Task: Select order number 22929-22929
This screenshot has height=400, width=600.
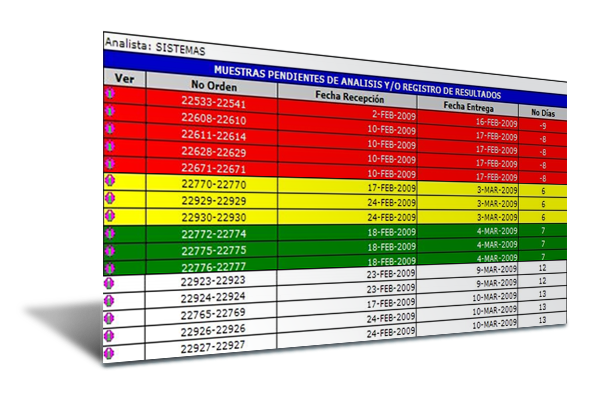Action: (x=214, y=201)
